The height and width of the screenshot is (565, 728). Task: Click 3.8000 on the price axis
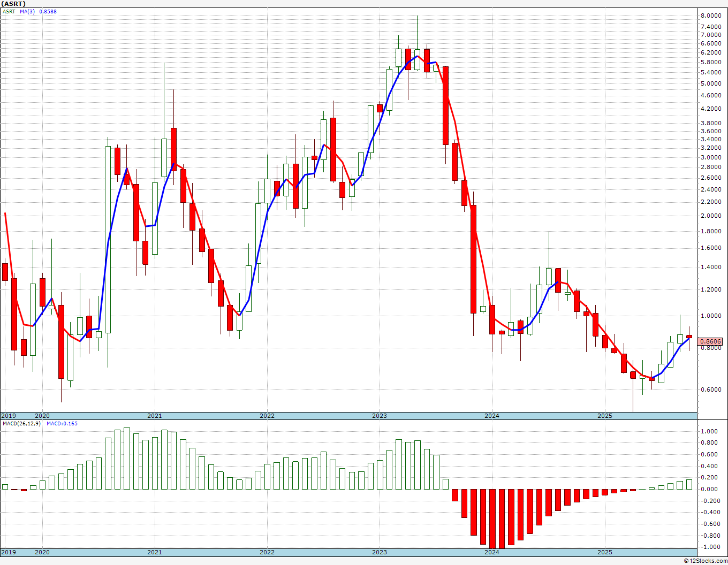(x=710, y=123)
